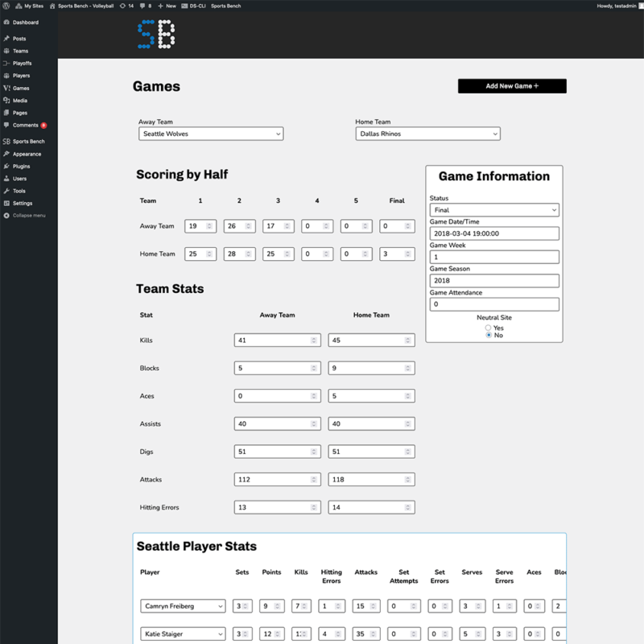Click the red Comments count badge in sidebar
Screen dimensions: 644x644
coord(43,126)
